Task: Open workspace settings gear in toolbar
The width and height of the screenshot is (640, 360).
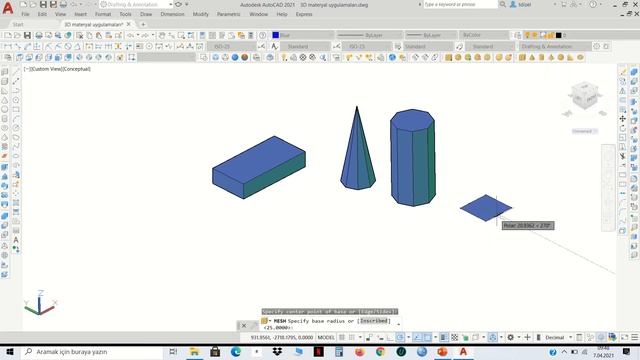Action: [x=597, y=47]
